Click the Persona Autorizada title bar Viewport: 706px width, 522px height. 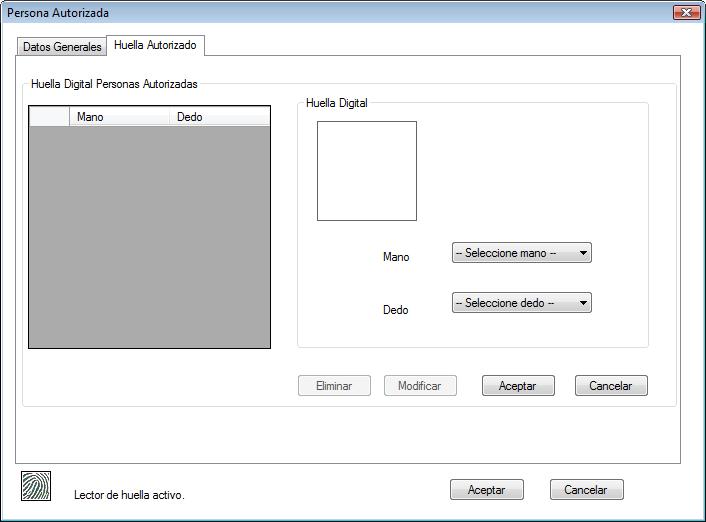300,13
